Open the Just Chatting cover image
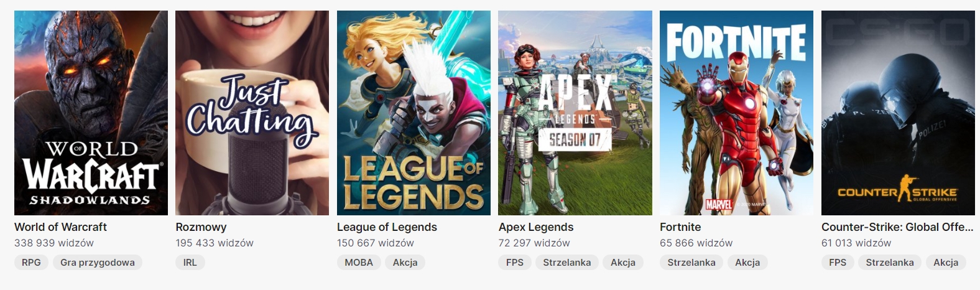Image resolution: width=980 pixels, height=290 pixels. pyautogui.click(x=252, y=113)
